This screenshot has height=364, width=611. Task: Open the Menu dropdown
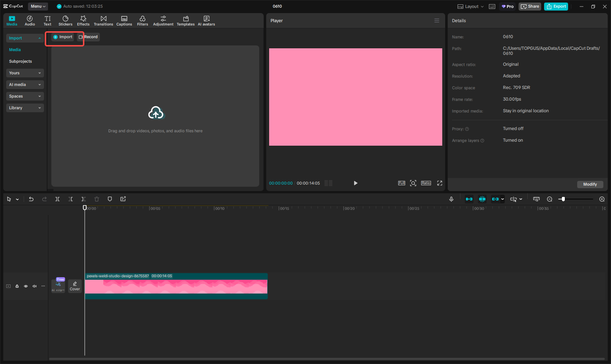pos(38,6)
